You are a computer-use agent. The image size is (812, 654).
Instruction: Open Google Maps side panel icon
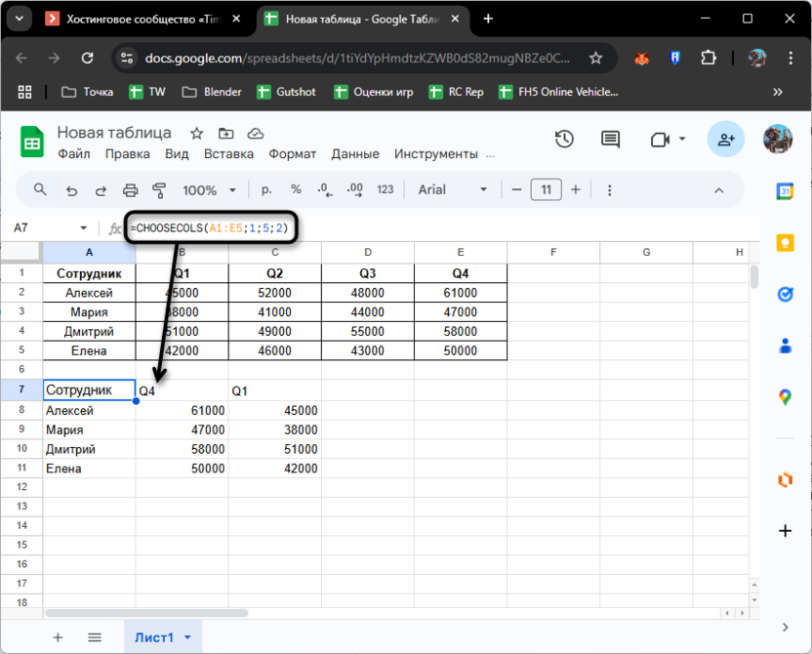785,396
